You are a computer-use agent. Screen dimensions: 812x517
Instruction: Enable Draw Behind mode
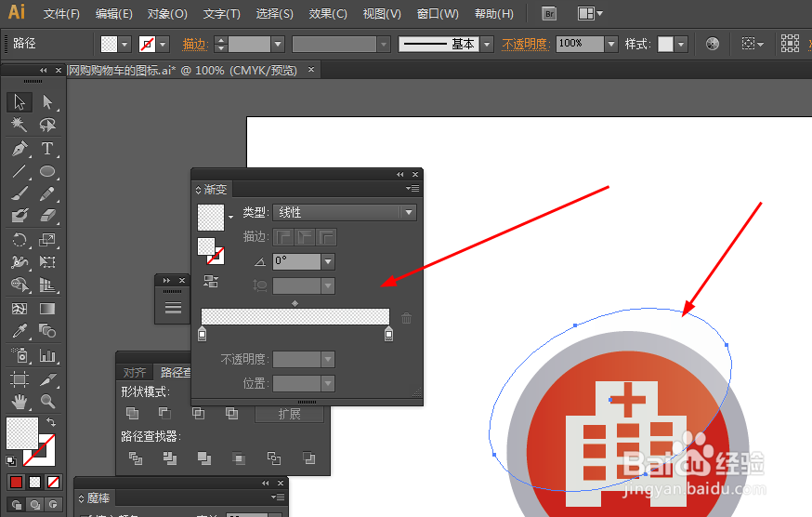pyautogui.click(x=34, y=505)
